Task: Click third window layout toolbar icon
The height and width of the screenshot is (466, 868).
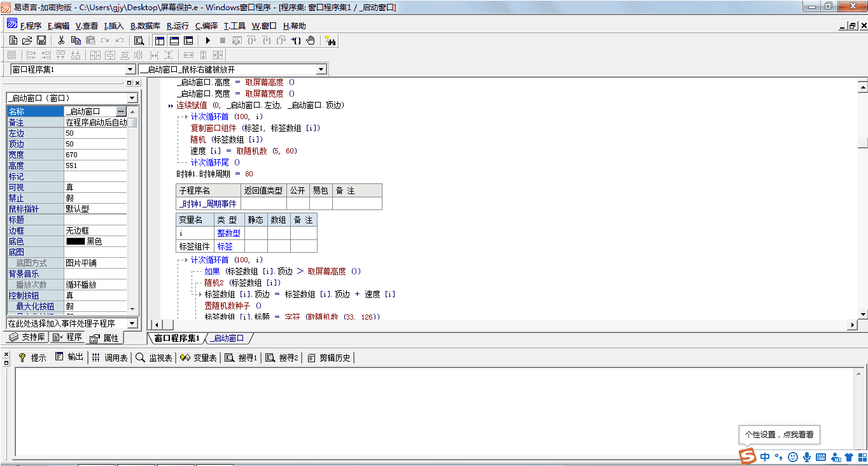Action: (188, 40)
